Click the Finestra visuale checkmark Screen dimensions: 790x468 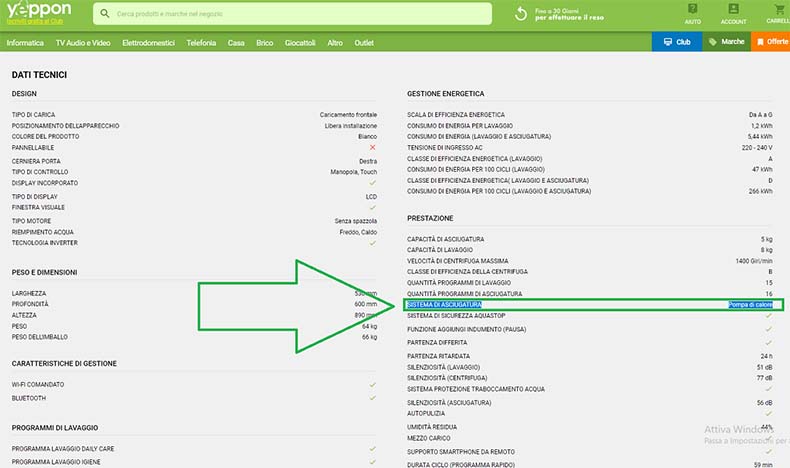[372, 207]
